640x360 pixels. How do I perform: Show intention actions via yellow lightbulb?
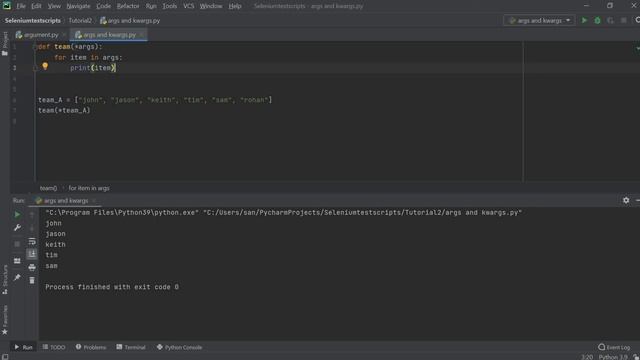coord(45,66)
